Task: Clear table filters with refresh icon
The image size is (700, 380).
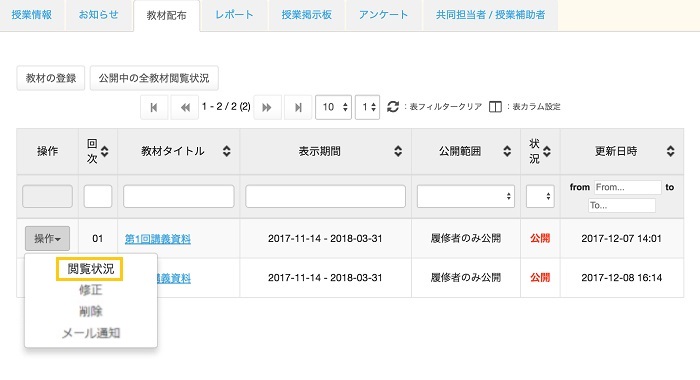Action: click(x=393, y=107)
